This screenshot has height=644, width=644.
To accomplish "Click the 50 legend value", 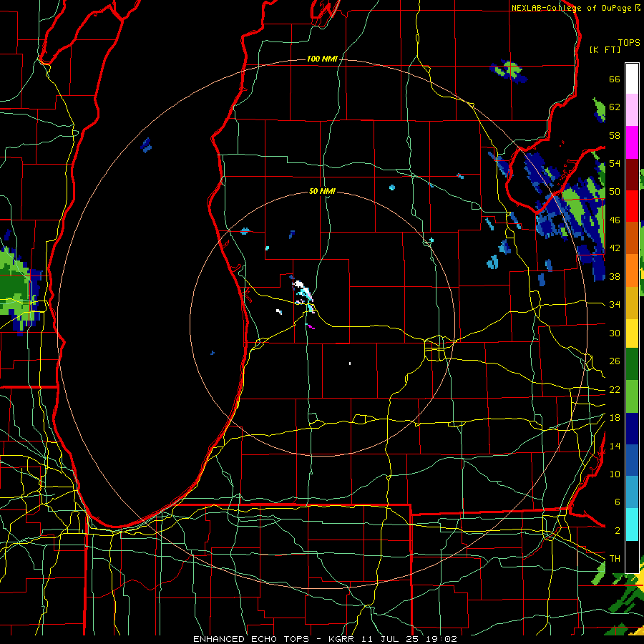I will pos(615,192).
